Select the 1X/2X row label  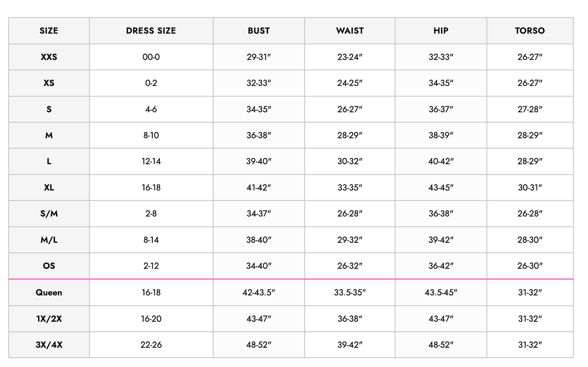point(49,318)
